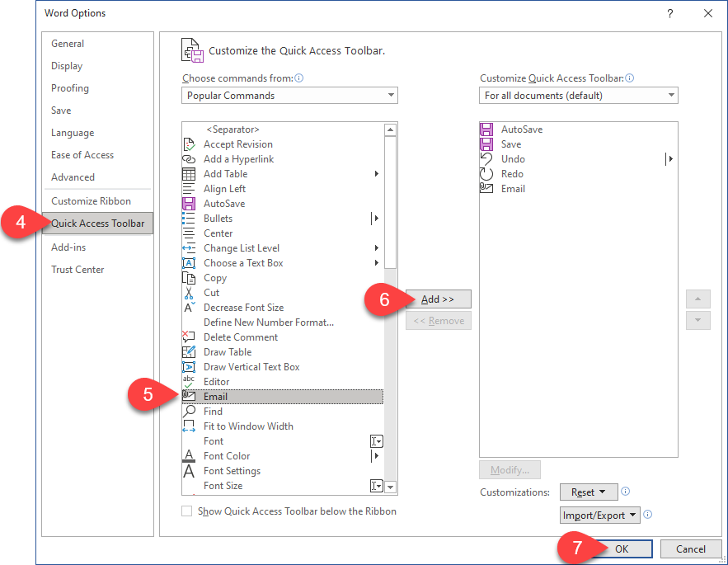
Task: Enable Show Quick Access Toolbar below Ribbon
Action: coord(186,511)
